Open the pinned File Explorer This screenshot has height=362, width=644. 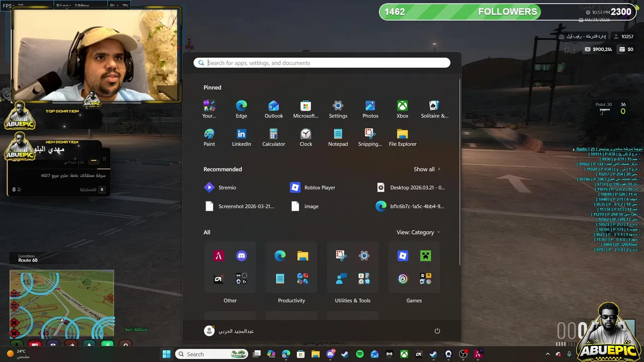403,137
